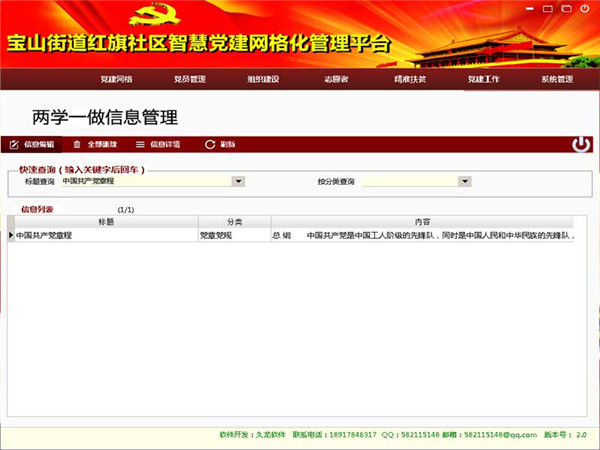Click into the 按分类查询 field
Viewport: 600px width, 450px height.
coord(410,181)
